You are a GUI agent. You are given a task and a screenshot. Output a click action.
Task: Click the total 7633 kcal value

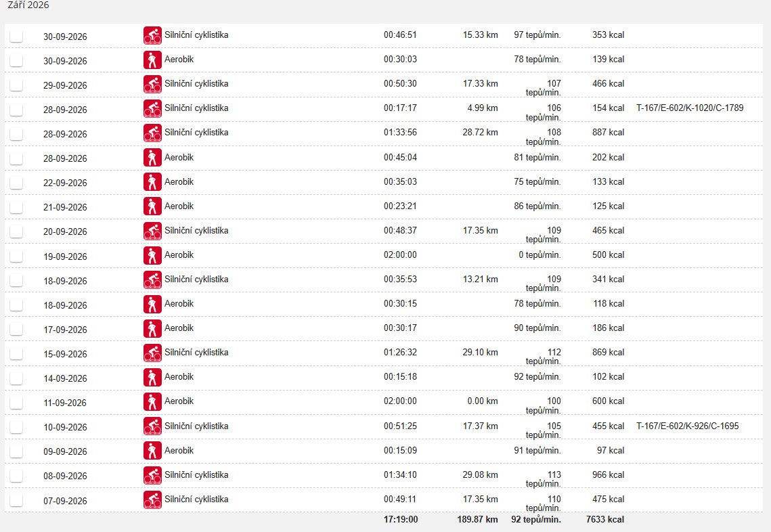604,519
